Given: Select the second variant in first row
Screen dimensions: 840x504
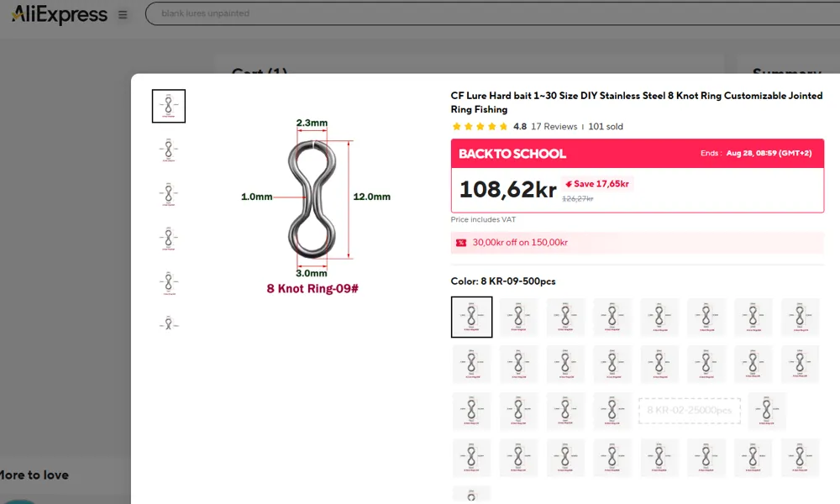Looking at the screenshot, I should [x=518, y=317].
